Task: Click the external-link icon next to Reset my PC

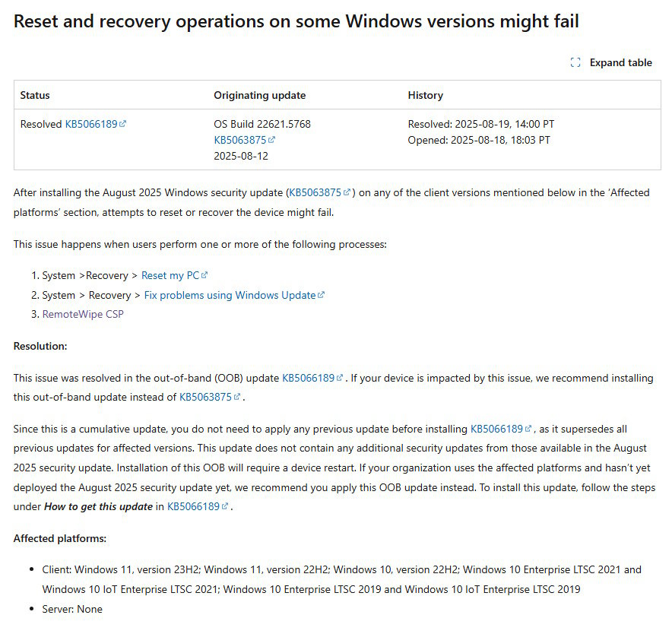Action: [203, 274]
